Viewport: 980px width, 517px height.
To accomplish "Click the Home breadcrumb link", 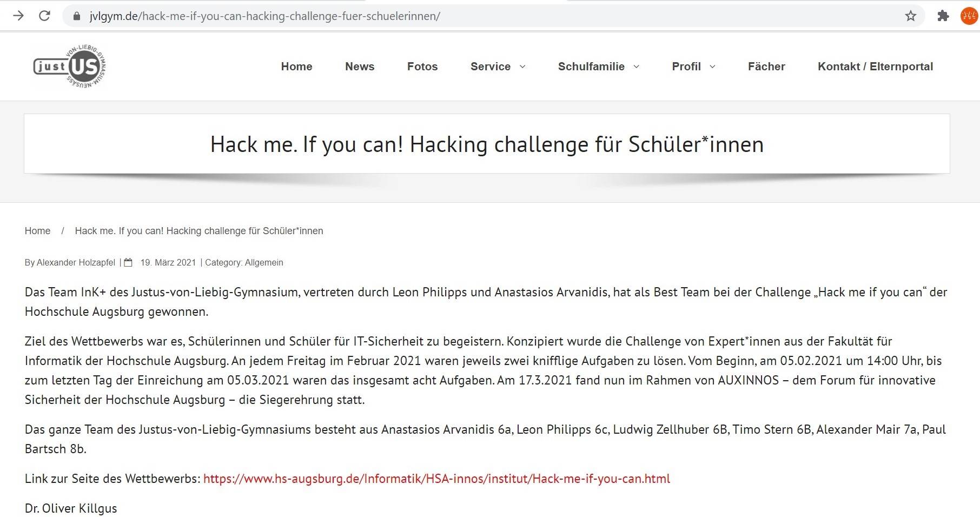I will pos(37,231).
